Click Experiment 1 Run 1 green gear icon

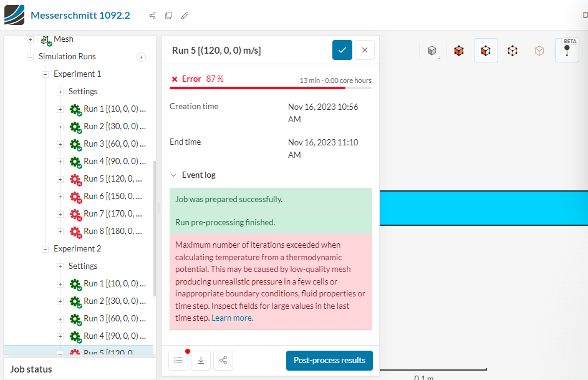pos(75,110)
